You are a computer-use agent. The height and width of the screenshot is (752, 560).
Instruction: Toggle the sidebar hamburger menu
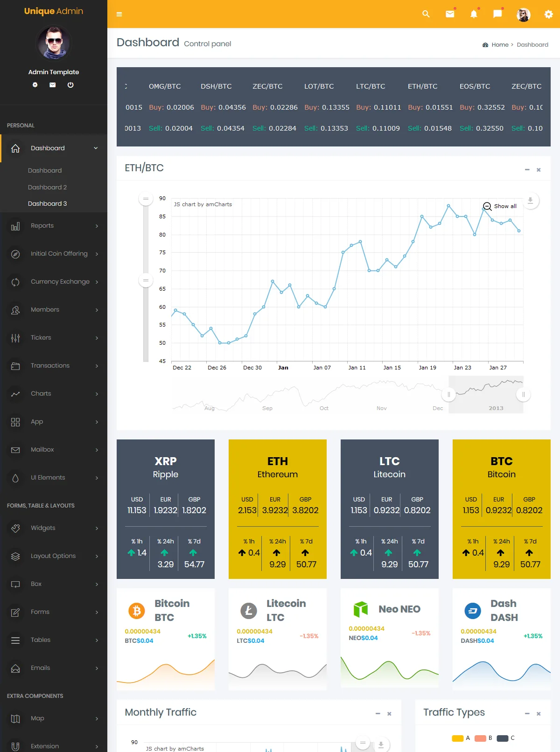pyautogui.click(x=119, y=14)
